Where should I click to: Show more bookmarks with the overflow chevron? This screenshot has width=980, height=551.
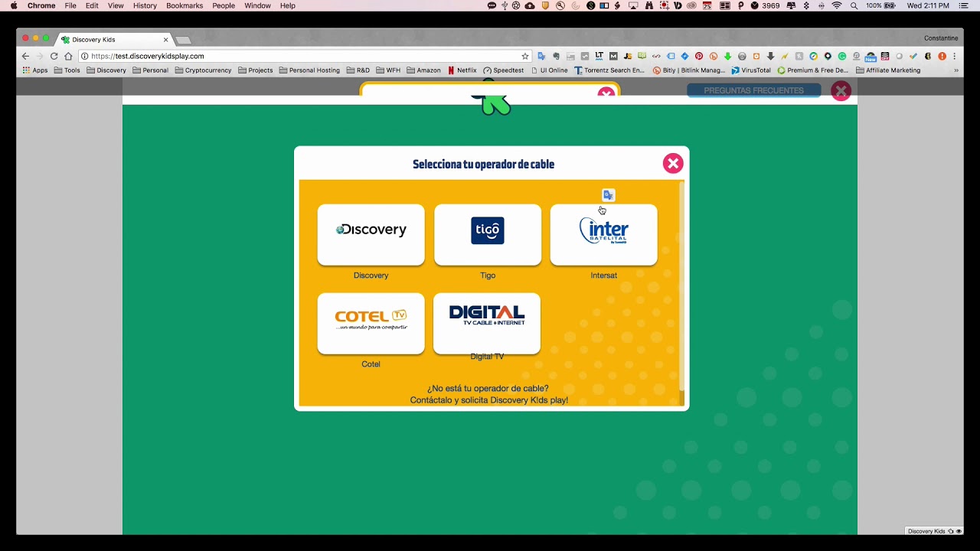[x=955, y=70]
